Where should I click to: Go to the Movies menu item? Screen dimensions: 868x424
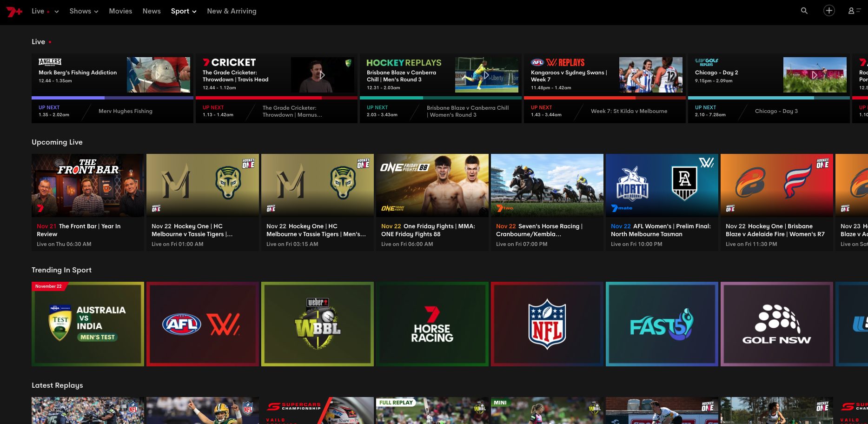pos(120,11)
